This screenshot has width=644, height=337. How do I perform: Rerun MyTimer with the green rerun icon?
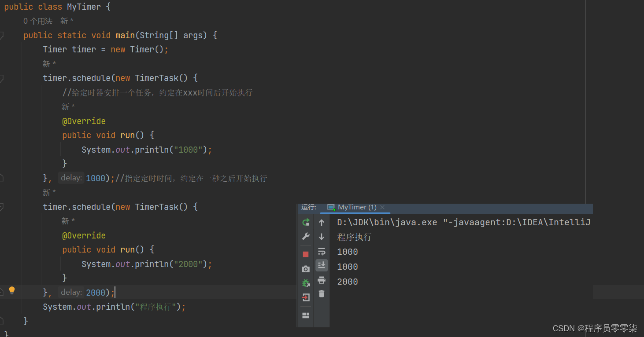[x=306, y=222]
